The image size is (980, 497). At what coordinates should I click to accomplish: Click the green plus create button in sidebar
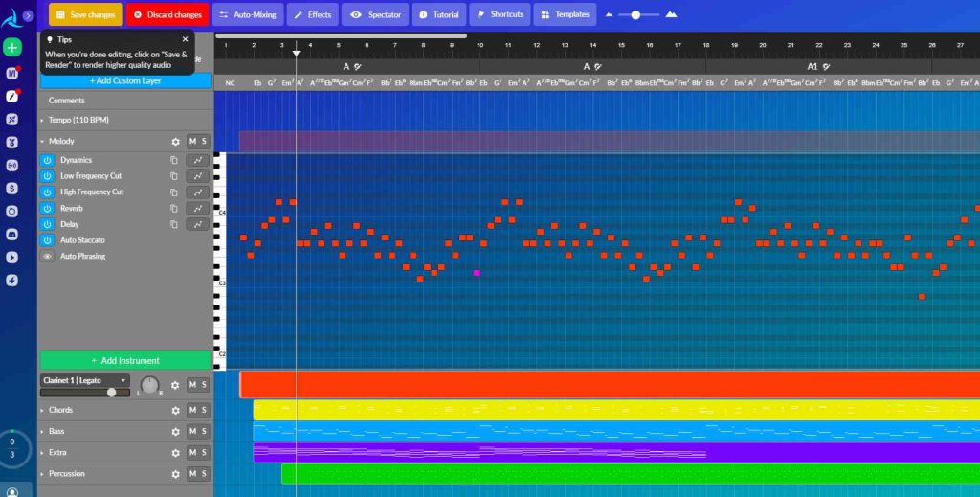click(x=11, y=48)
